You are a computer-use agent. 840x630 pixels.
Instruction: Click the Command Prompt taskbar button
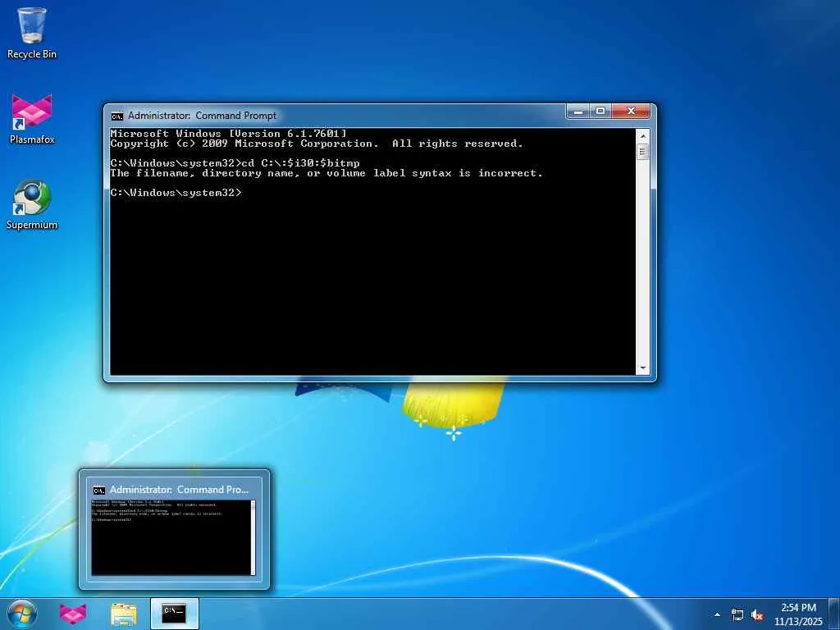point(175,614)
